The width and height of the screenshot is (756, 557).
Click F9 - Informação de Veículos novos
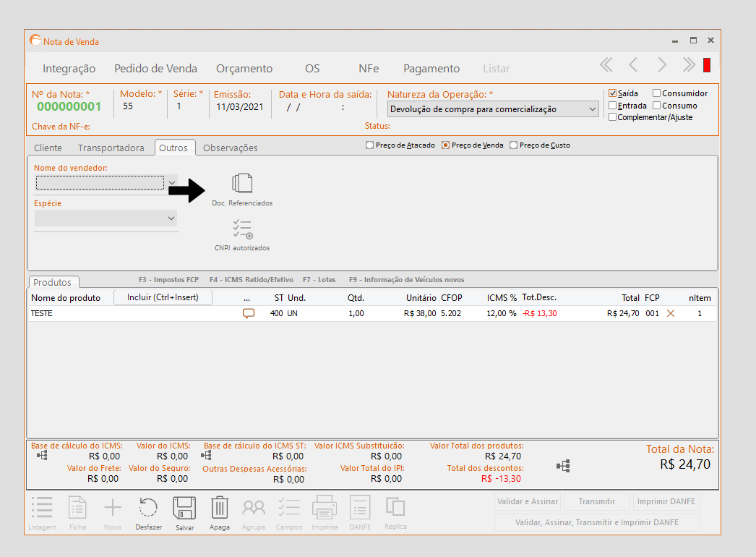point(406,279)
